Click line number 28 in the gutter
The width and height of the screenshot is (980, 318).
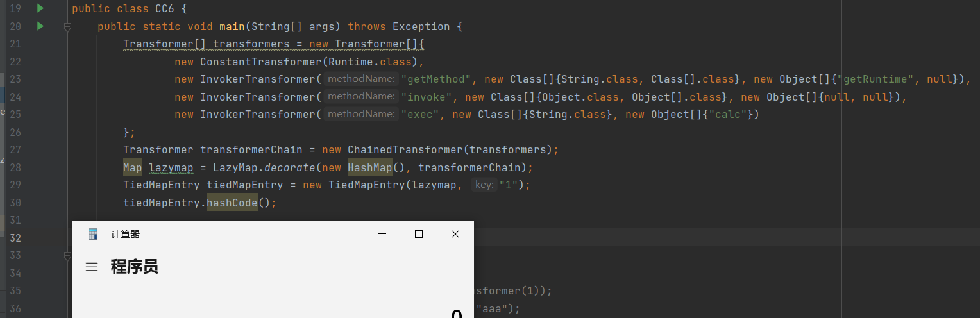(16, 168)
